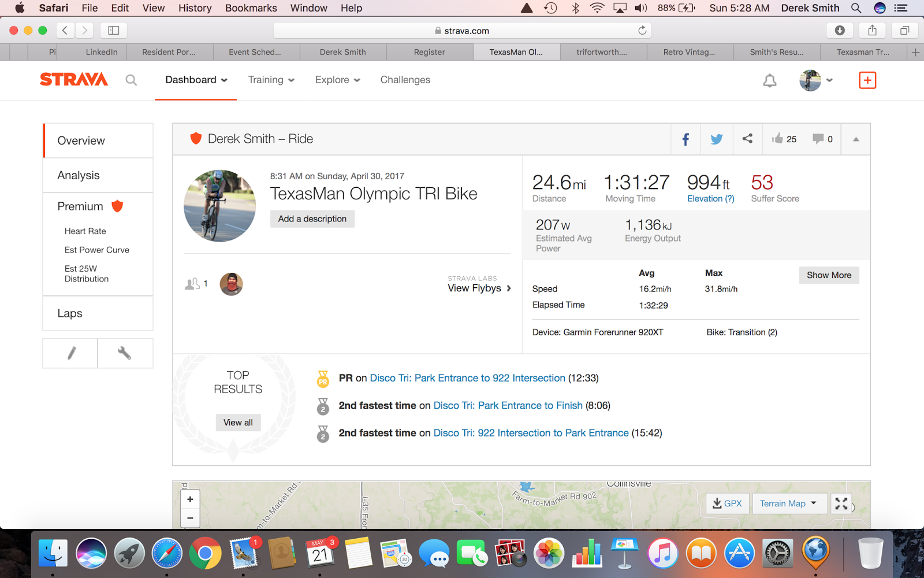Open 922 Intersection to Park Entrance segment
The height and width of the screenshot is (578, 924).
[x=531, y=433]
